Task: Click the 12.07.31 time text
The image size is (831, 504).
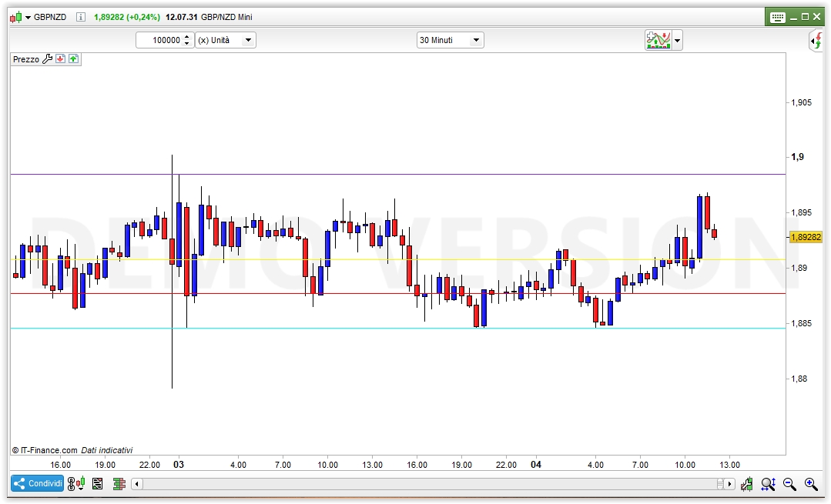Action: click(x=181, y=17)
